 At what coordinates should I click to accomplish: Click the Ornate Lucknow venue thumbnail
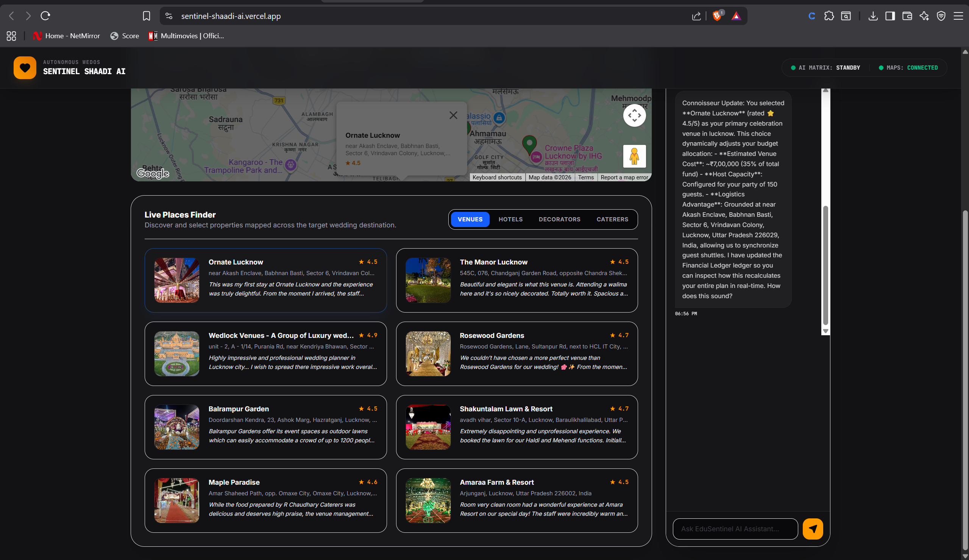(177, 280)
